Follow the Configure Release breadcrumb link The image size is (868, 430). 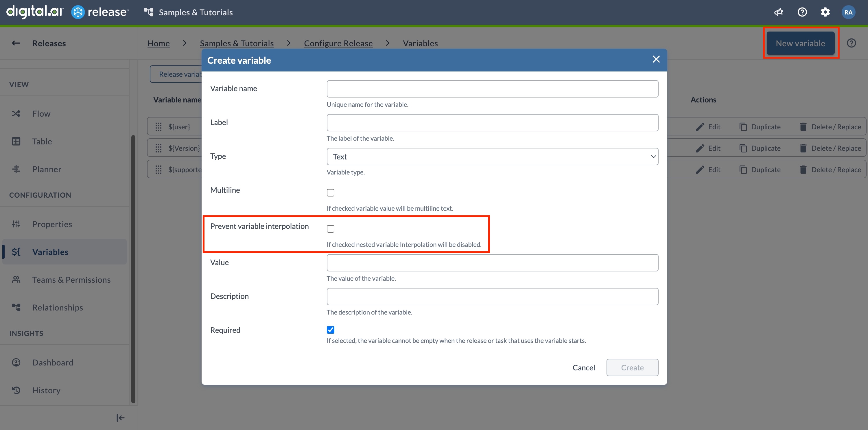click(x=338, y=43)
